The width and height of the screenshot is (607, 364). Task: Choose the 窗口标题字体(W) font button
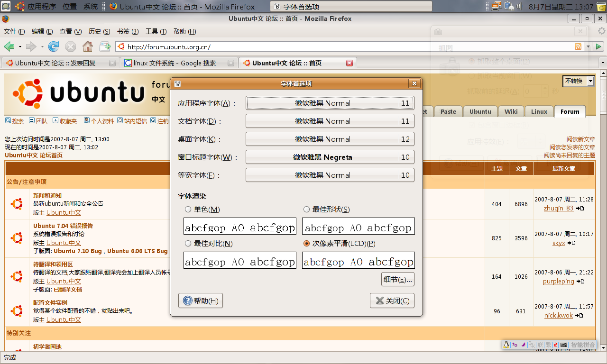[x=330, y=157]
